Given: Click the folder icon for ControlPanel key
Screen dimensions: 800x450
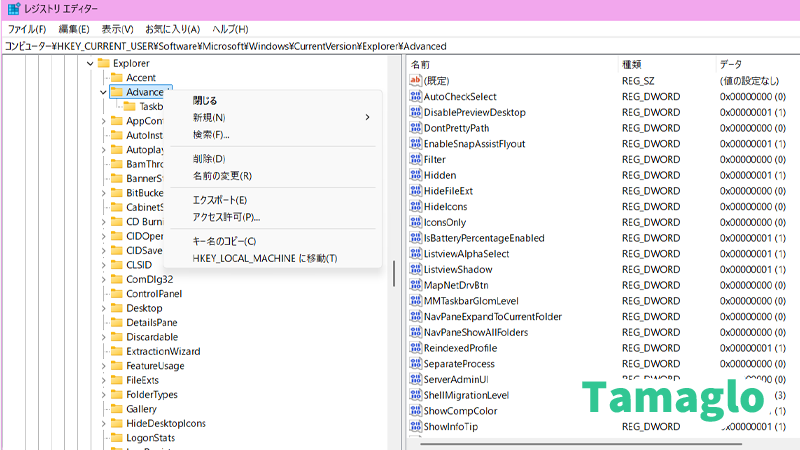Looking at the screenshot, I should 116,294.
